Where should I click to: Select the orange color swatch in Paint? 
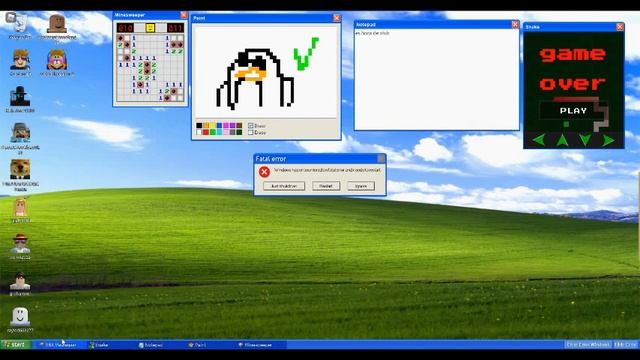[x=206, y=125]
